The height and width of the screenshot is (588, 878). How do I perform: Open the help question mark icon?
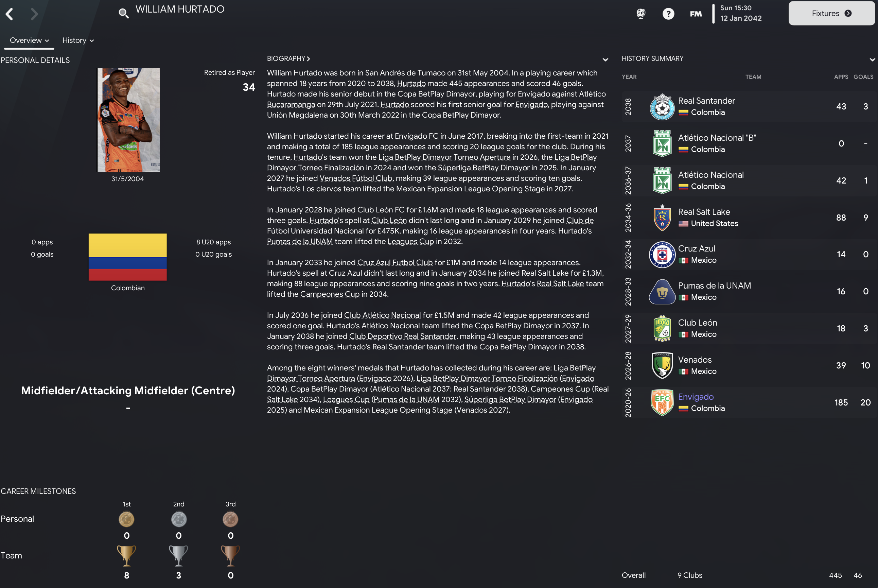tap(668, 14)
